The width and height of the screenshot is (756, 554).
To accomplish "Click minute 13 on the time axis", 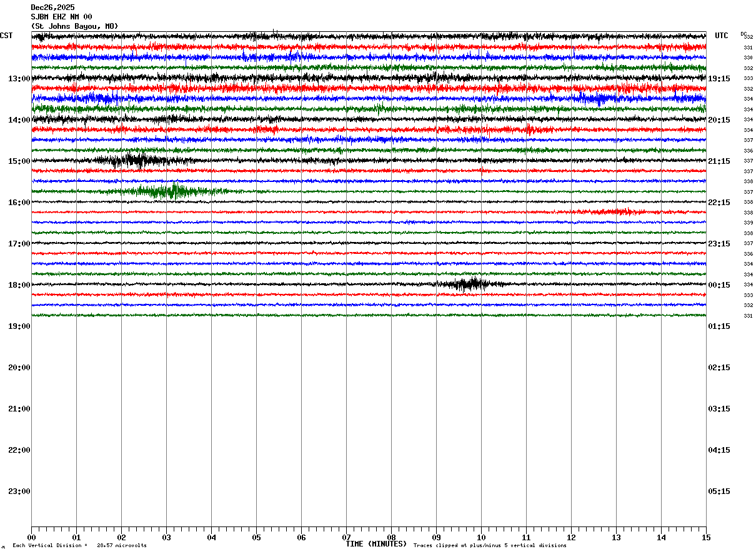I will (616, 537).
